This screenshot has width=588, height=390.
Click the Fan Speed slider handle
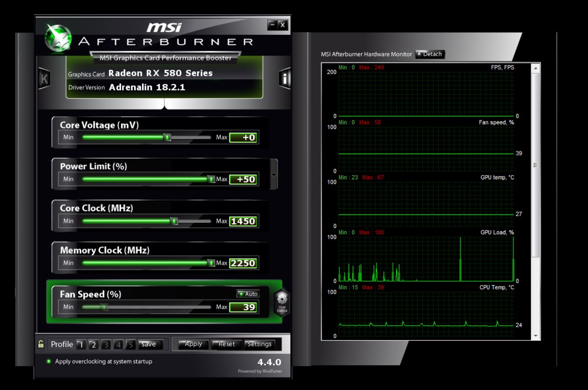click(104, 307)
